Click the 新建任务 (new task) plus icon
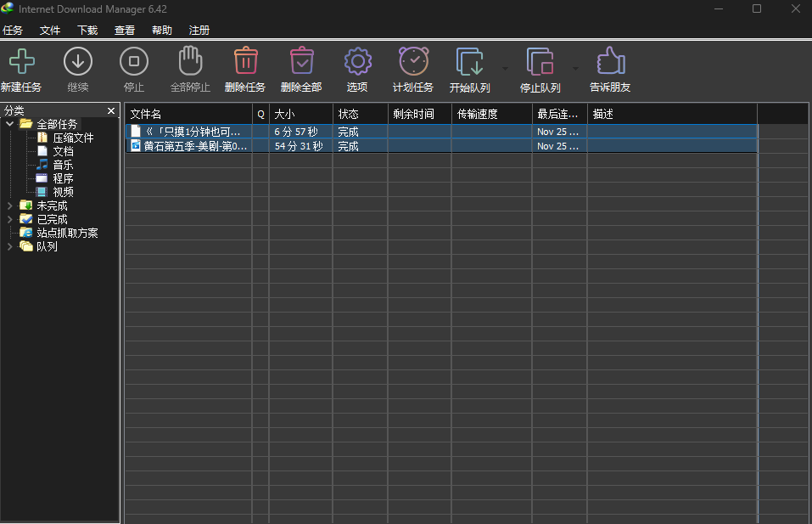This screenshot has height=524, width=812. coord(21,62)
